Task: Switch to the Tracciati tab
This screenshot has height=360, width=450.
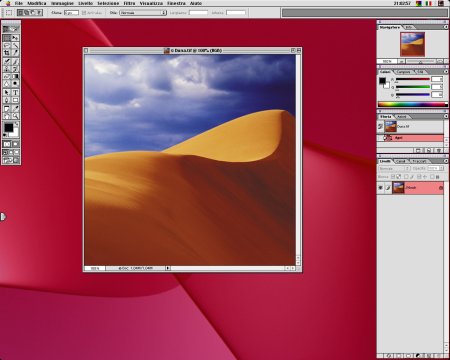Action: point(419,161)
